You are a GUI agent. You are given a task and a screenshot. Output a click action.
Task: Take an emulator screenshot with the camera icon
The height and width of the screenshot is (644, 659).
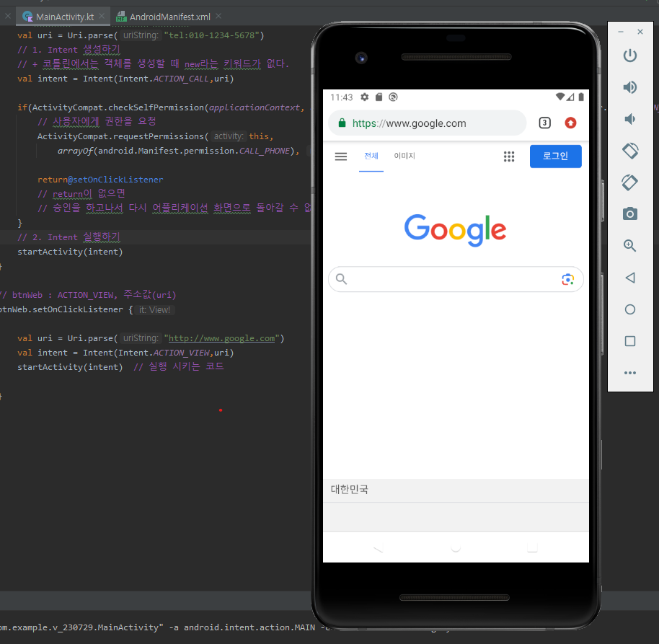pyautogui.click(x=629, y=214)
